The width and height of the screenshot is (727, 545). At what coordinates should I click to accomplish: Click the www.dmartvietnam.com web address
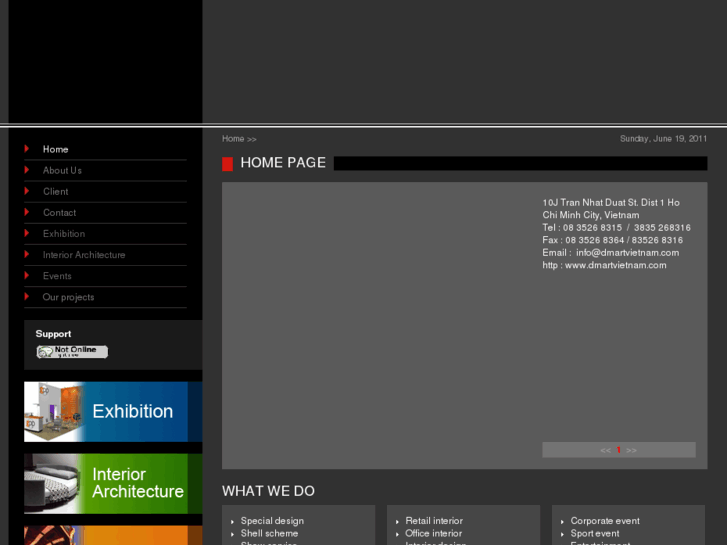[x=616, y=265]
